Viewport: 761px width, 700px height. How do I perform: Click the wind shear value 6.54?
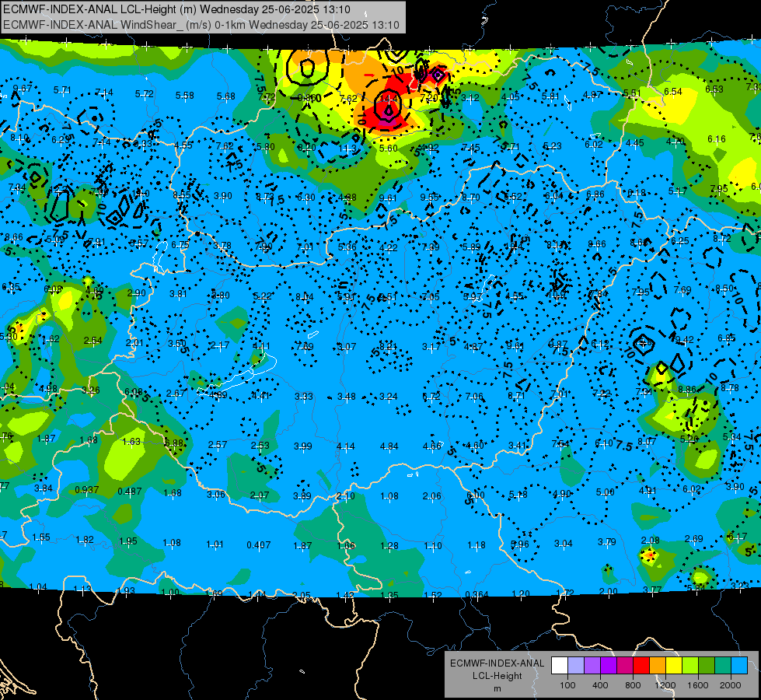coord(672,91)
